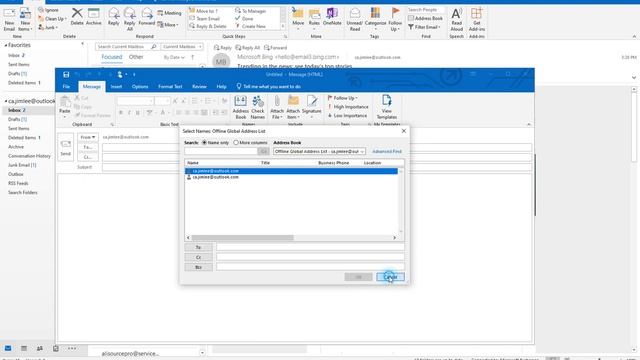Collapse the message ribbon chevron
This screenshot has height=360, width=640.
pyautogui.click(x=529, y=124)
